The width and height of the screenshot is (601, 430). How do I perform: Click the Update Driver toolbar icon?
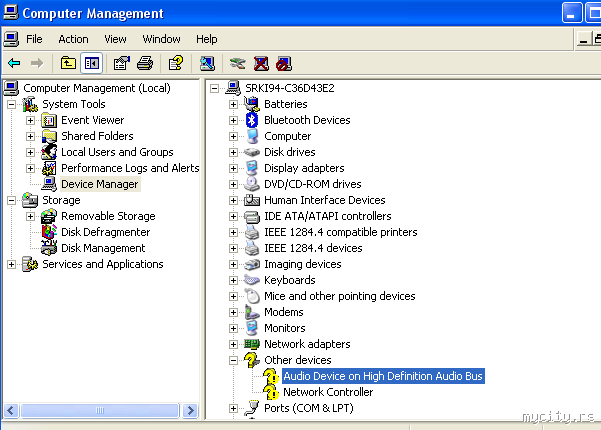coord(238,63)
